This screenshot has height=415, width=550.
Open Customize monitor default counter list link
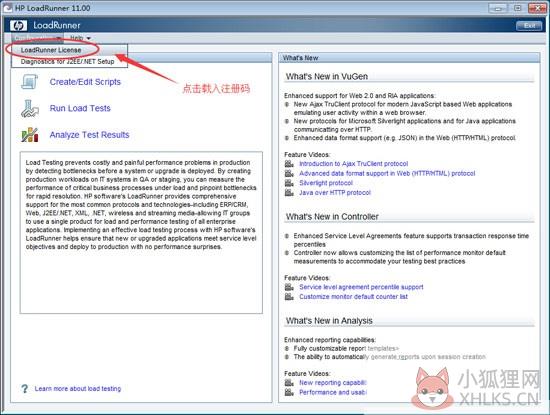(x=353, y=297)
